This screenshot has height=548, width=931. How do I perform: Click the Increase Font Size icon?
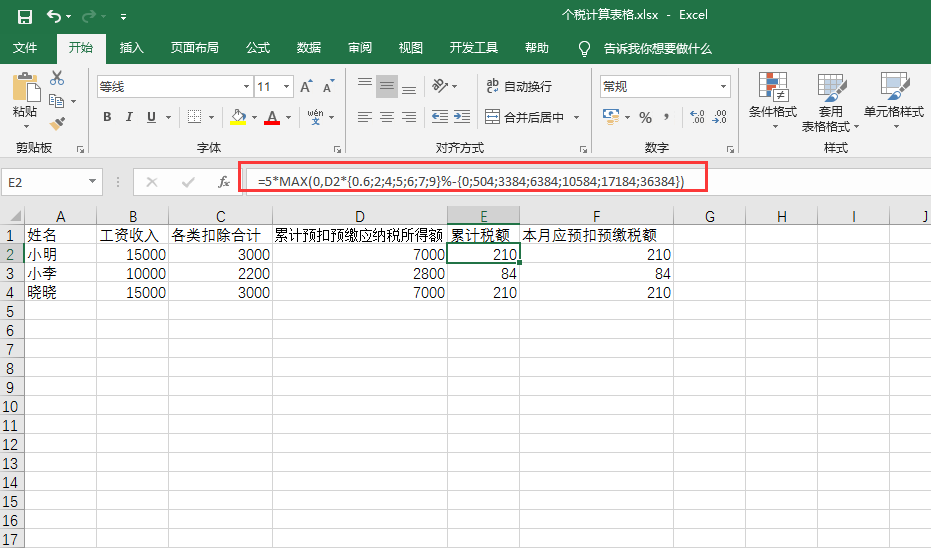coord(307,87)
